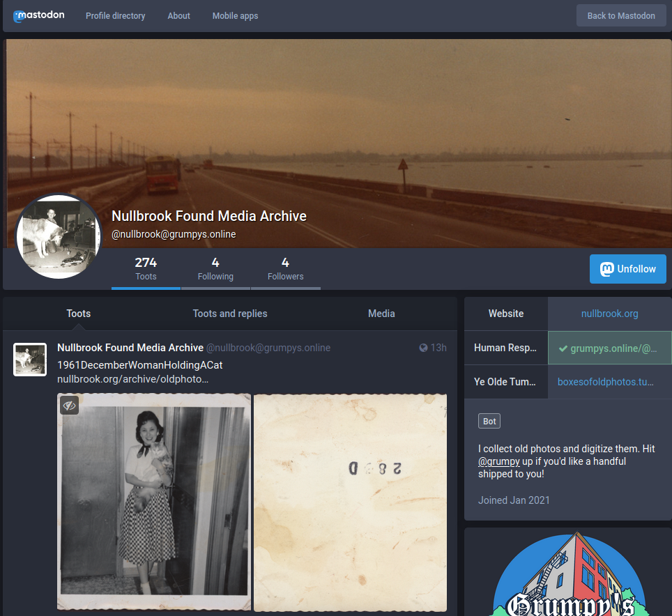The width and height of the screenshot is (672, 616).
Task: Open the profile avatar with dog photo
Action: (59, 236)
